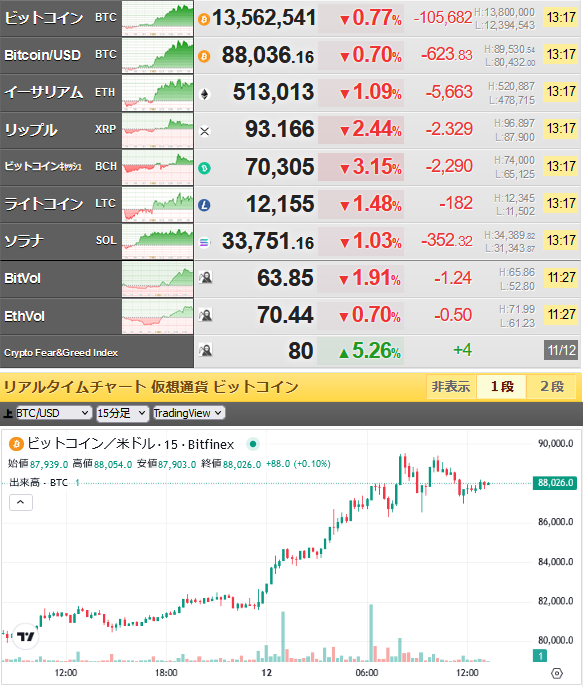Select 非表示 chart display tab

tap(451, 387)
